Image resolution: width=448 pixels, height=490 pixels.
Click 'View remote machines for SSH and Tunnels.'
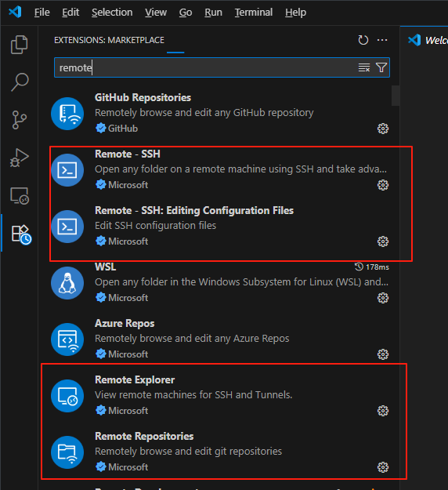pos(193,395)
